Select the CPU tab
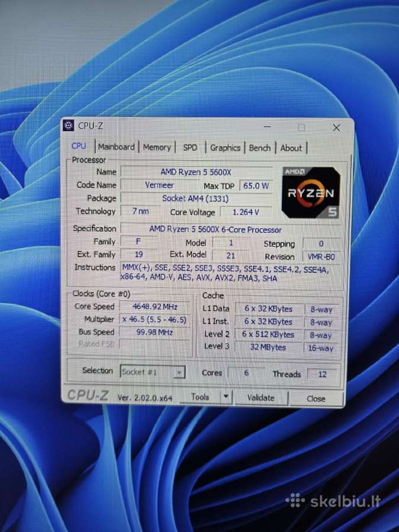This screenshot has width=399, height=532. [79, 146]
